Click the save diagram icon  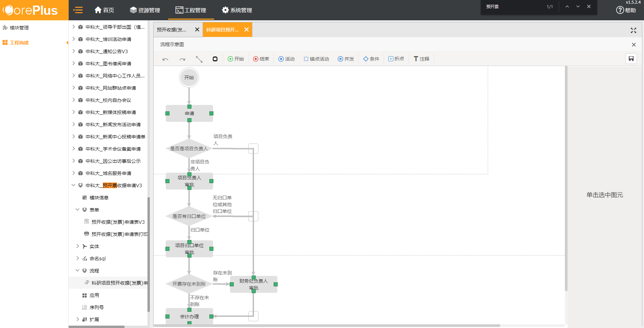click(631, 59)
